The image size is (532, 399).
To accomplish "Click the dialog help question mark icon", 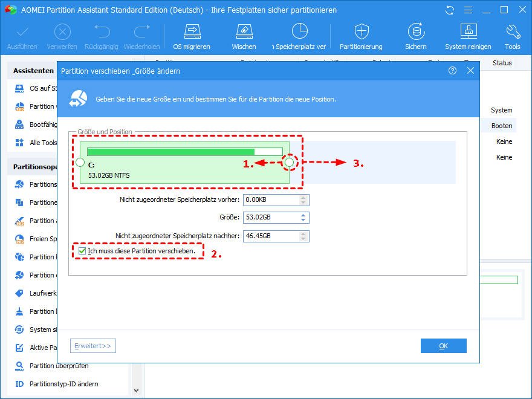I will [452, 71].
